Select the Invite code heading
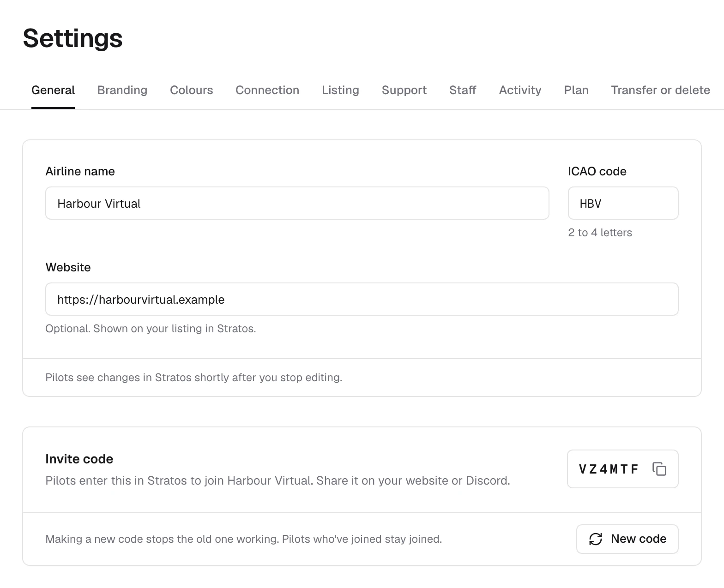The width and height of the screenshot is (724, 588). point(79,459)
